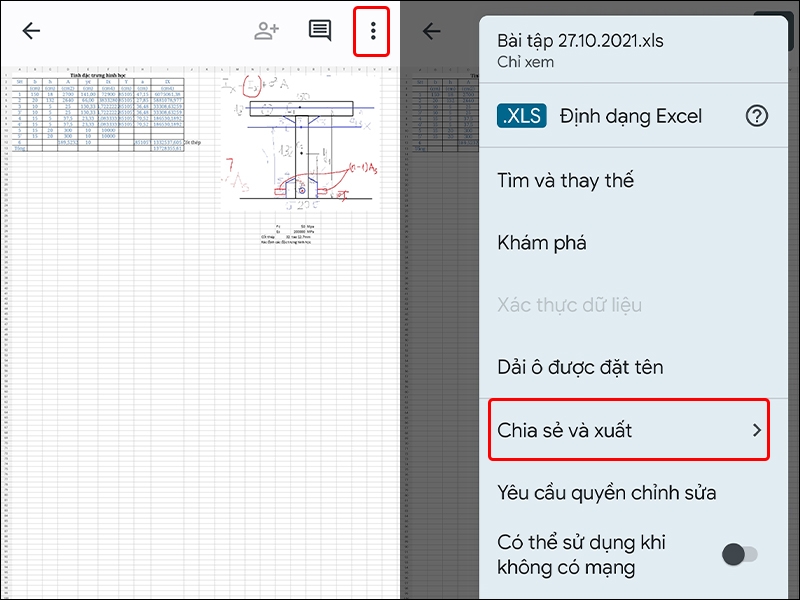Expand the Chia sẻ và xuất chevron
Image resolution: width=800 pixels, height=600 pixels.
pos(757,430)
